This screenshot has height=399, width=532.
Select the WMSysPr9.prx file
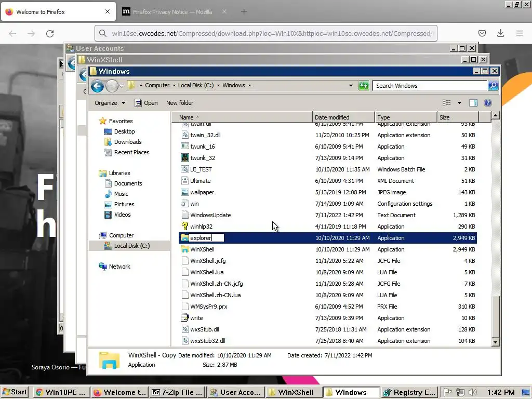click(x=328, y=307)
